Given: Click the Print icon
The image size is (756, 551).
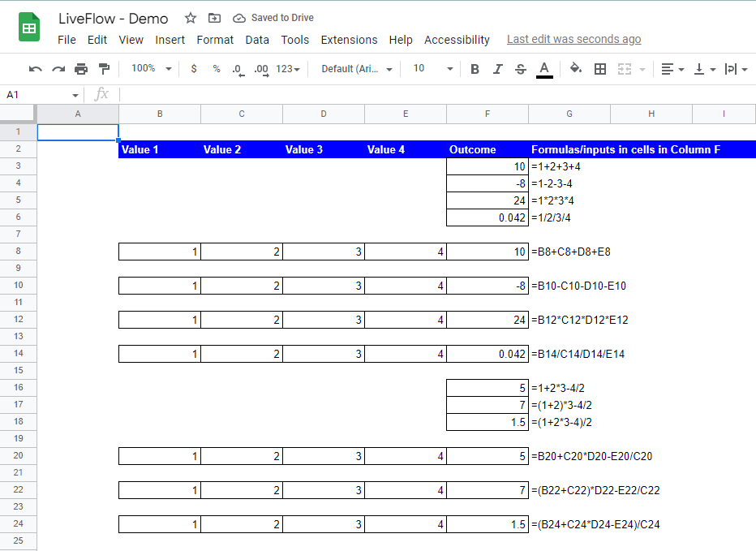Looking at the screenshot, I should (81, 69).
